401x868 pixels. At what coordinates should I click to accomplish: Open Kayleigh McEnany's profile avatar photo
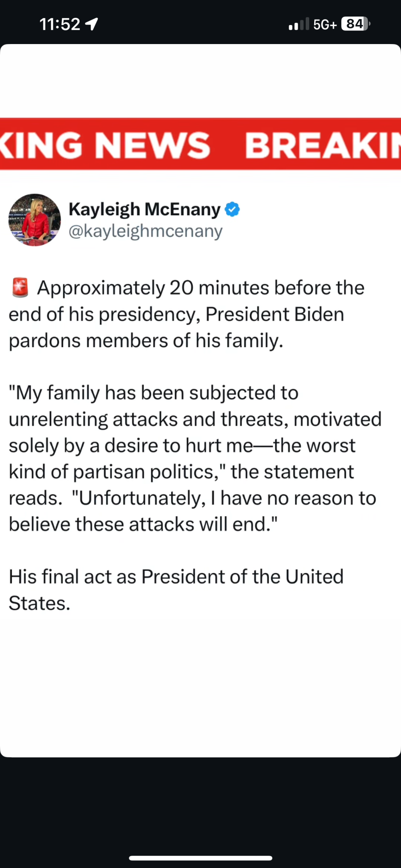35,220
